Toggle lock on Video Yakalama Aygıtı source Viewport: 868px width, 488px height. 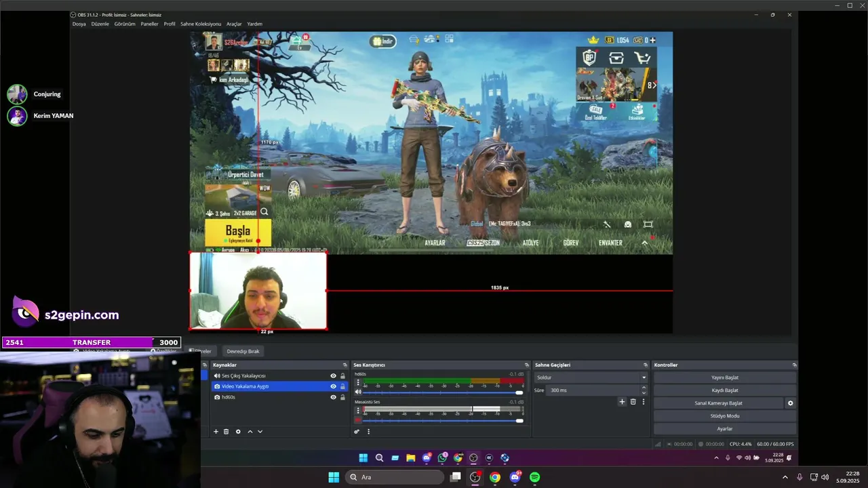pos(342,386)
